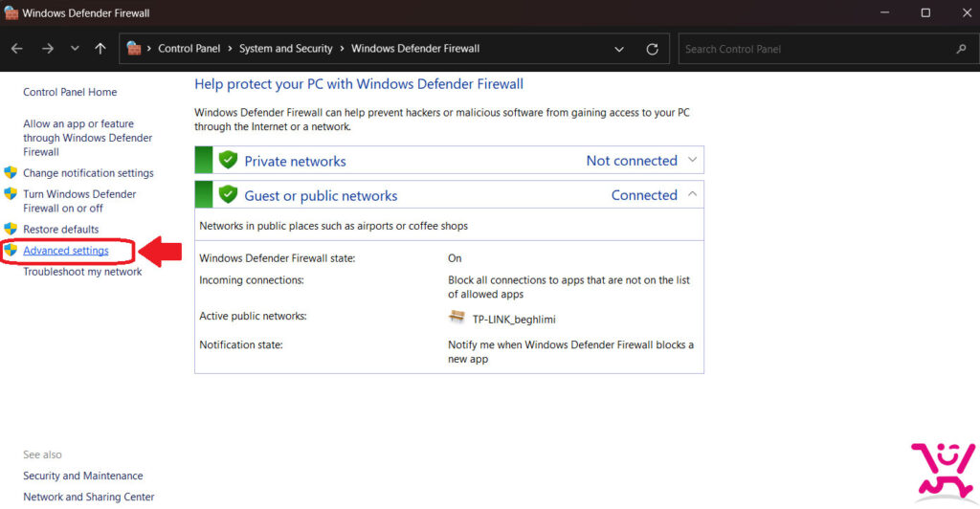Go up one level arrow

pos(100,49)
